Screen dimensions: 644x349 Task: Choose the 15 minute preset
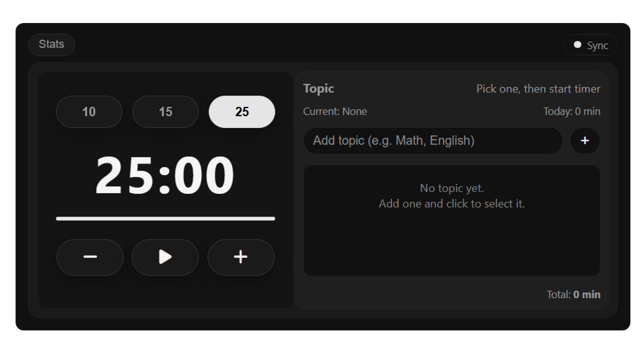coord(166,112)
